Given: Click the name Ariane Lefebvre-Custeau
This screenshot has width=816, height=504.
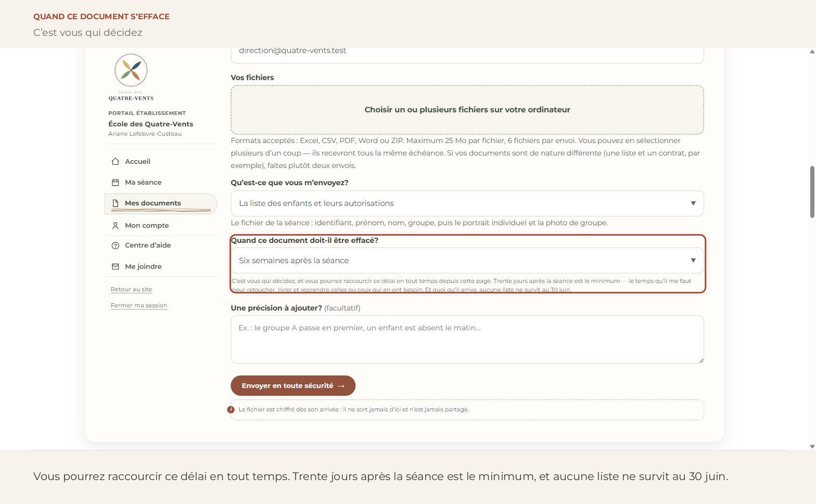Looking at the screenshot, I should 145,134.
